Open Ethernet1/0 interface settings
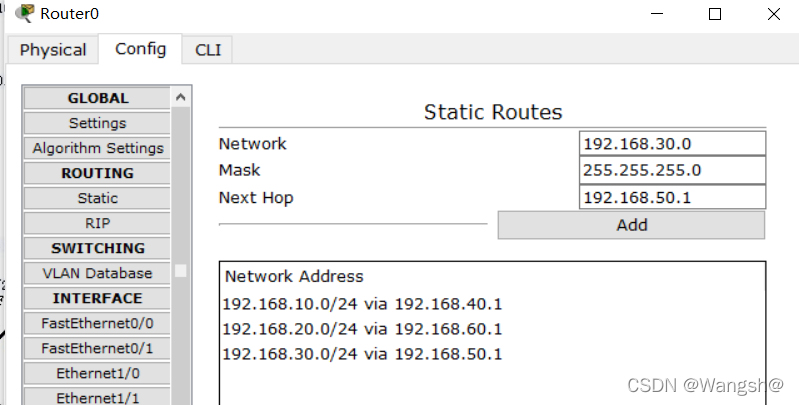Image resolution: width=799 pixels, height=405 pixels. coord(97,373)
